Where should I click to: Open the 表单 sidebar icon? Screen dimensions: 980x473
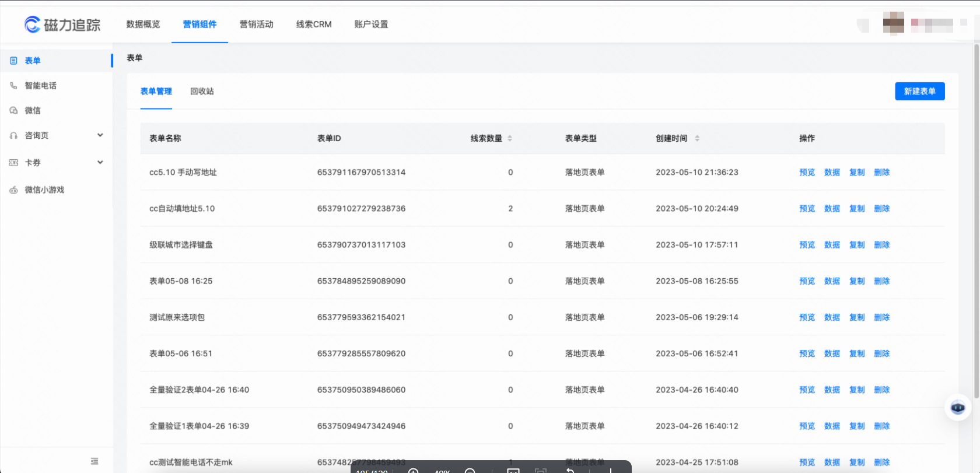[x=13, y=61]
